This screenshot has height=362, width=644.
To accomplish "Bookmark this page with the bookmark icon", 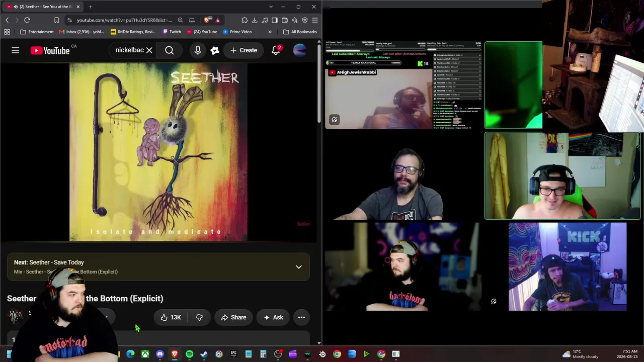I will (x=56, y=20).
